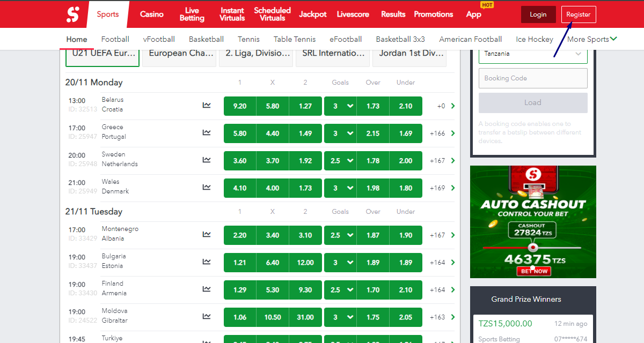Go to Jackpot page
The image size is (644, 343).
click(x=313, y=14)
